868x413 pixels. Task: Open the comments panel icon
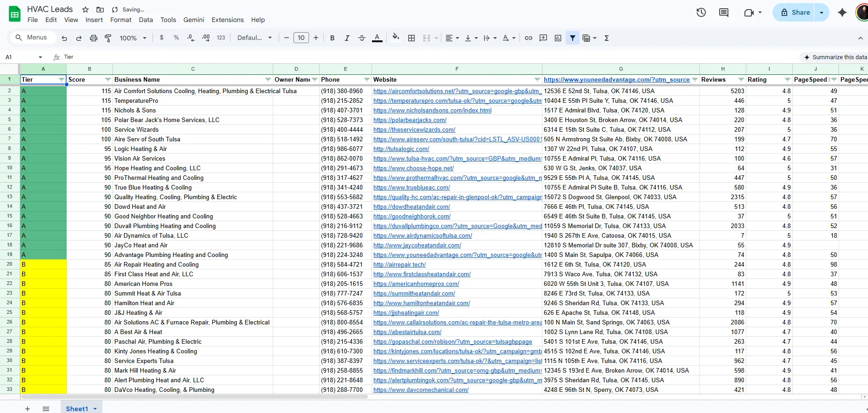pyautogui.click(x=724, y=13)
